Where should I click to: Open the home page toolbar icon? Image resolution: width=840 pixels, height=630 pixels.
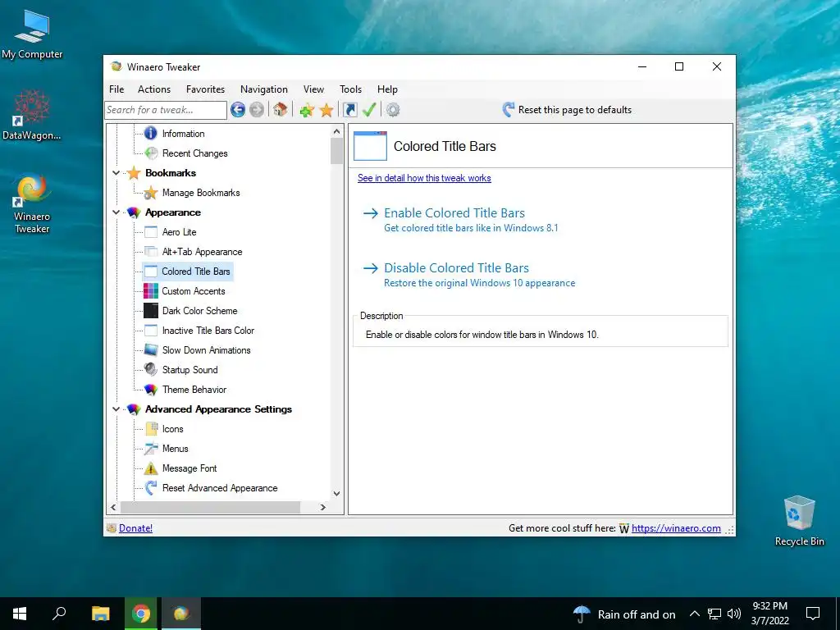[x=280, y=110]
